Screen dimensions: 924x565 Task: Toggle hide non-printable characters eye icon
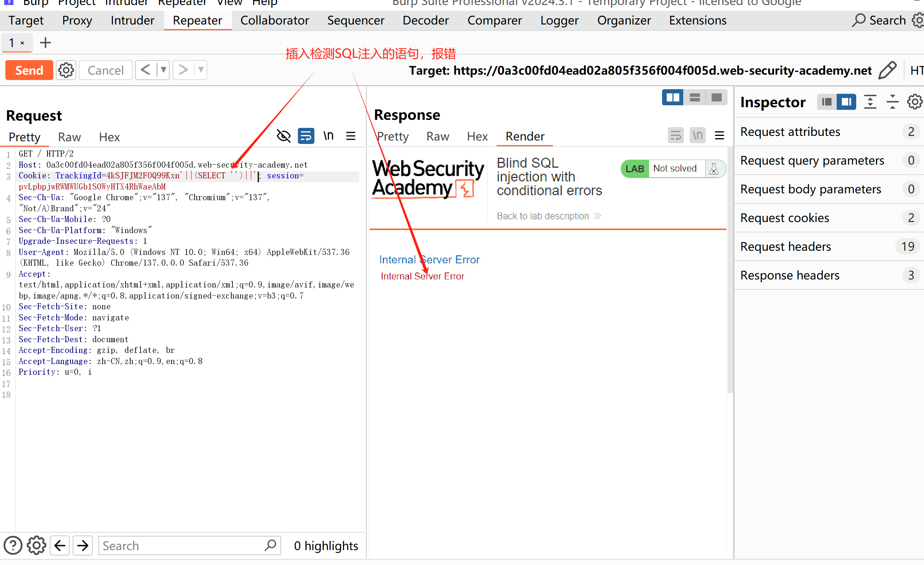tap(283, 136)
